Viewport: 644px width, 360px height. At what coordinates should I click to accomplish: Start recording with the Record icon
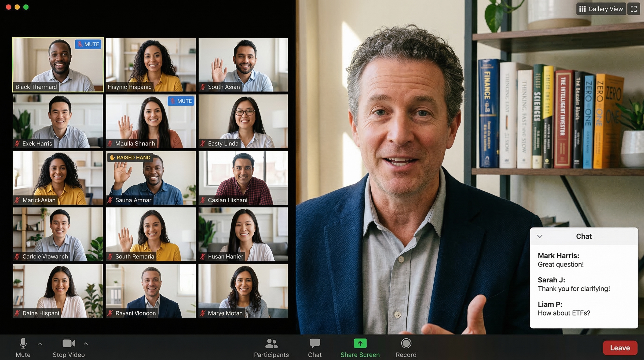406,344
